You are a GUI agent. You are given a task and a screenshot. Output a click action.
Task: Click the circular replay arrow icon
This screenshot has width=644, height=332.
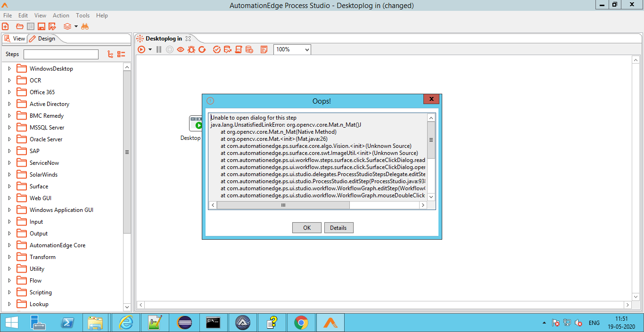(x=202, y=49)
